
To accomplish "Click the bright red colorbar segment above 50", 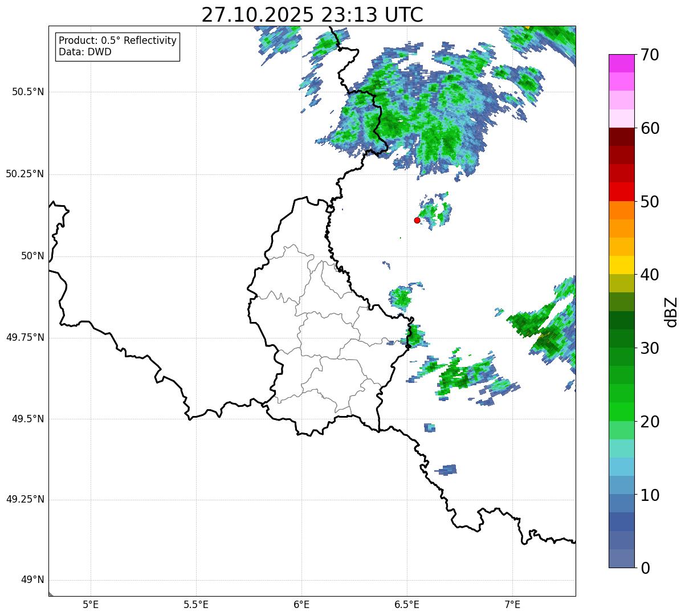I will coord(621,191).
